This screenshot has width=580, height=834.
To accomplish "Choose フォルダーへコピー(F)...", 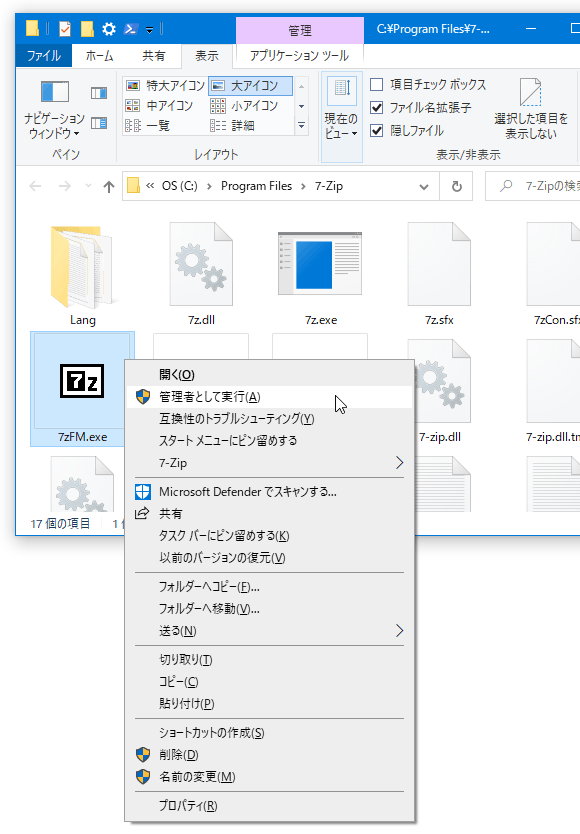I will [270, 587].
